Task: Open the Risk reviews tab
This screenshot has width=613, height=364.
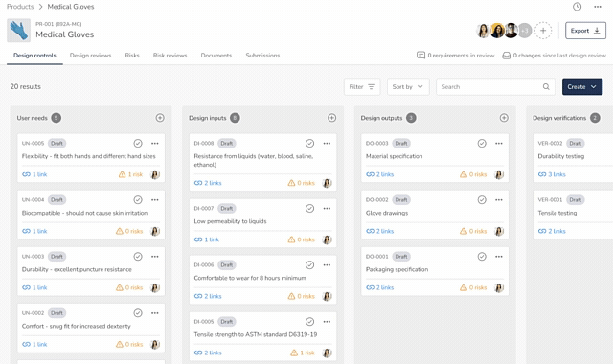Action: (x=170, y=56)
